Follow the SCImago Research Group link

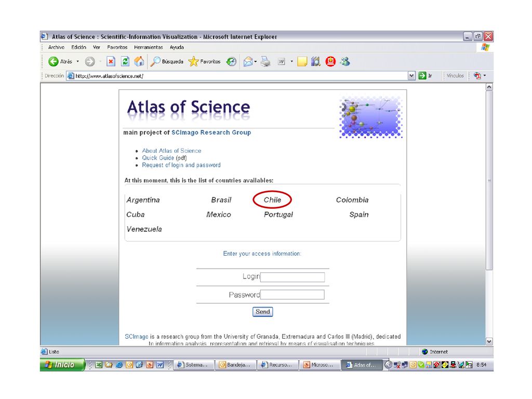point(211,132)
